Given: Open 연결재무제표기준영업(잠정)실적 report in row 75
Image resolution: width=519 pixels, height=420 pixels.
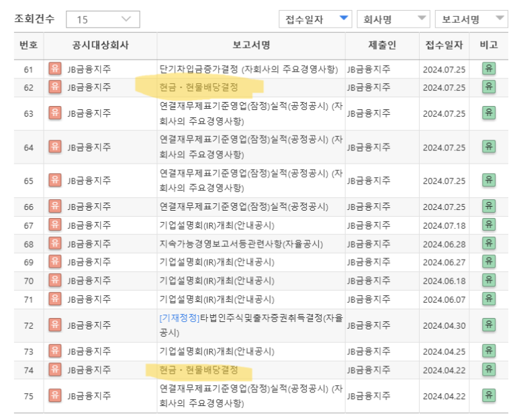Looking at the screenshot, I should [x=251, y=396].
